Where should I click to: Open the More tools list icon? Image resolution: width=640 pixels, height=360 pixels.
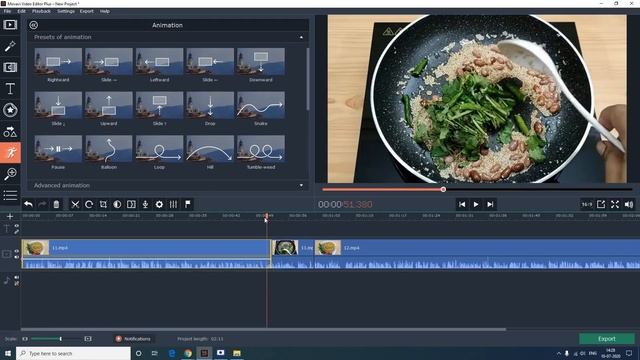click(x=10, y=195)
